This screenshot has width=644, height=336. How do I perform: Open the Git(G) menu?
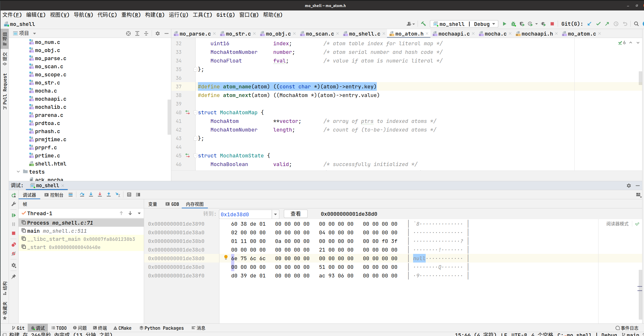225,15
